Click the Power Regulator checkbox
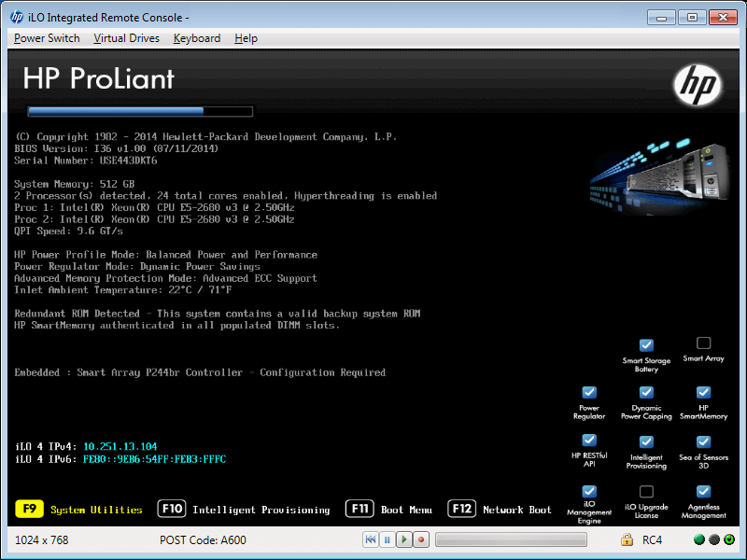This screenshot has width=747, height=560. tap(589, 392)
